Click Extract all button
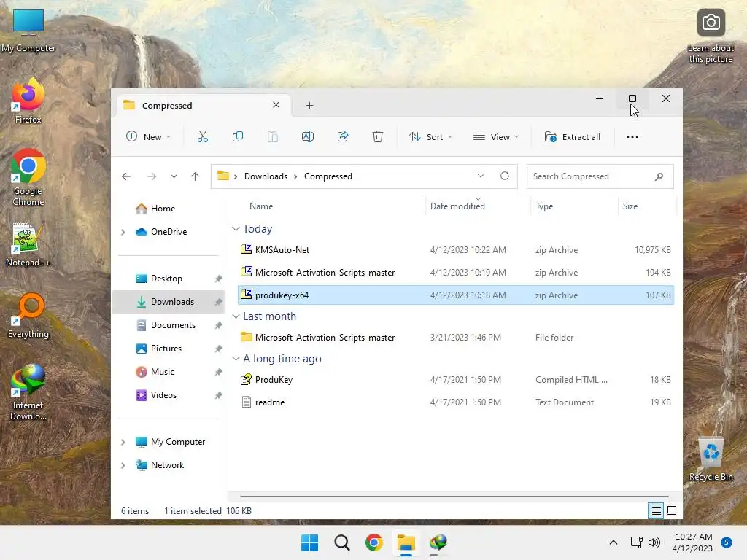 click(x=572, y=136)
